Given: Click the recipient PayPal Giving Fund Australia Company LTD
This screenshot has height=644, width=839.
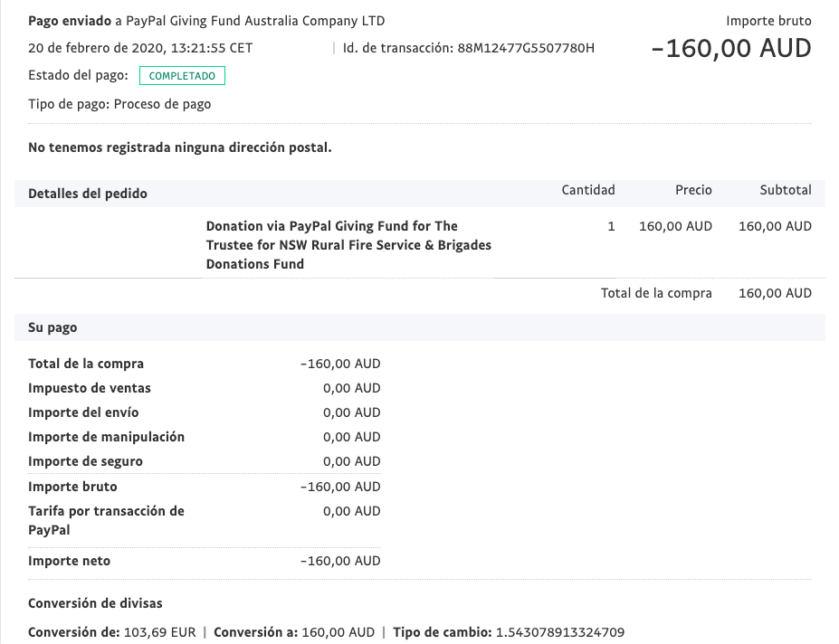Looking at the screenshot, I should (x=254, y=21).
